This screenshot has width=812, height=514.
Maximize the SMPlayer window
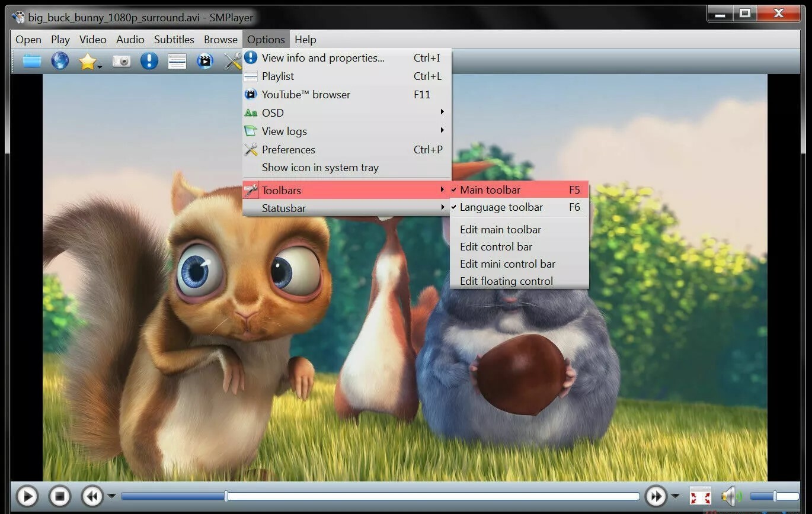coord(745,14)
